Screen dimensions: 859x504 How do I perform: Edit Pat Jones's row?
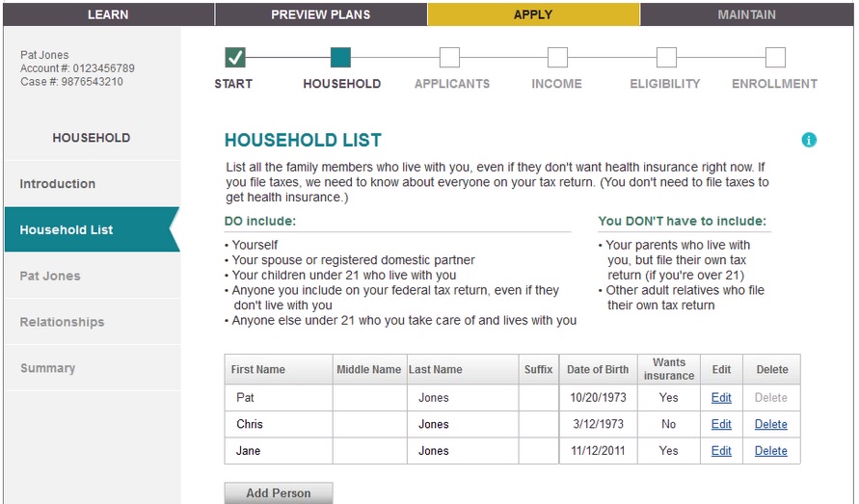[x=721, y=398]
